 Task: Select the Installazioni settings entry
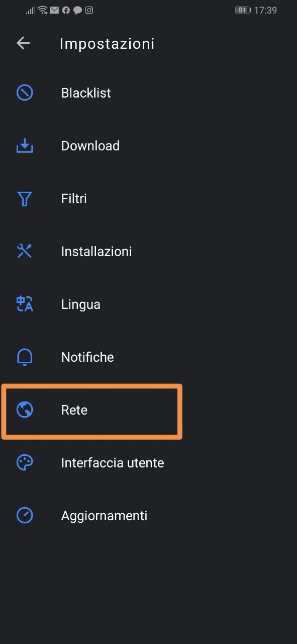(x=96, y=251)
